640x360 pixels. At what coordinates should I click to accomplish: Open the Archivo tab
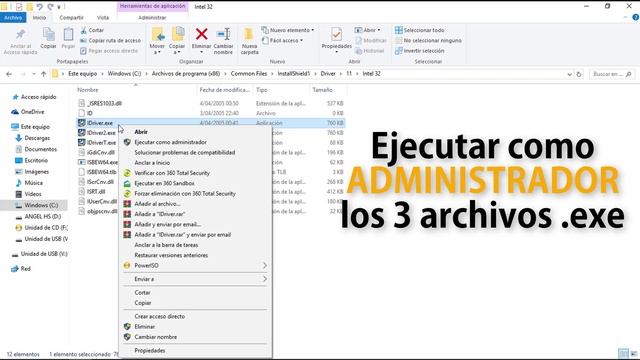13,18
